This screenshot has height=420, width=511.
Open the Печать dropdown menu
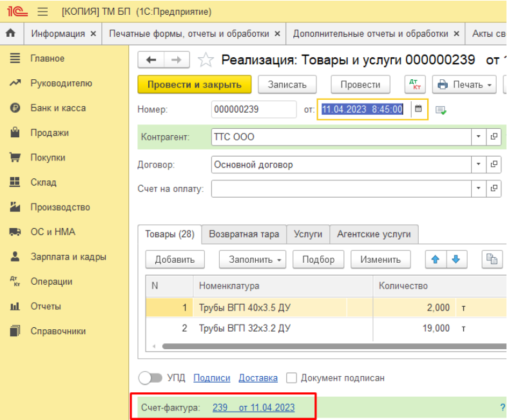[465, 84]
